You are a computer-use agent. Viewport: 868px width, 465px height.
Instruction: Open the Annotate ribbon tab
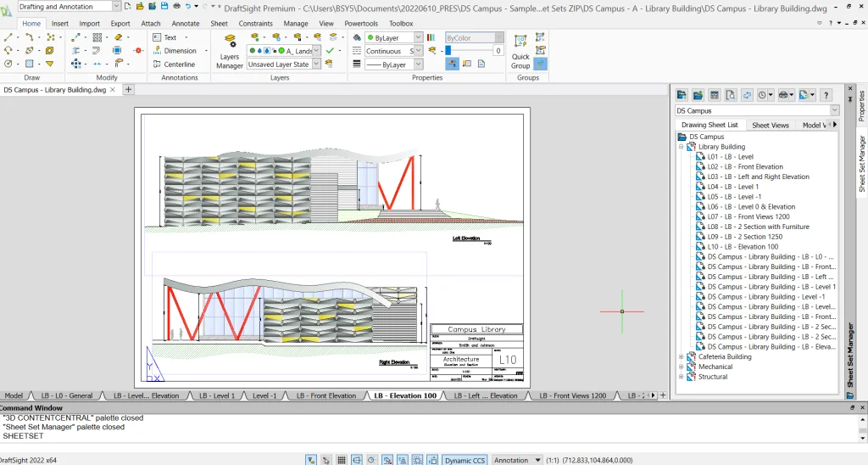coord(185,24)
